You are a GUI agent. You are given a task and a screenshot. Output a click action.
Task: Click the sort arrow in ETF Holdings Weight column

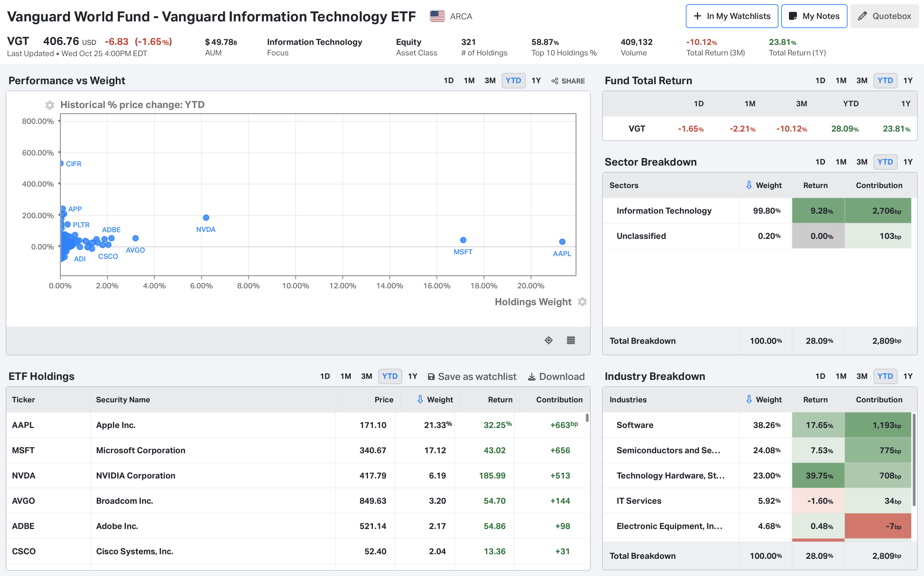tap(420, 399)
